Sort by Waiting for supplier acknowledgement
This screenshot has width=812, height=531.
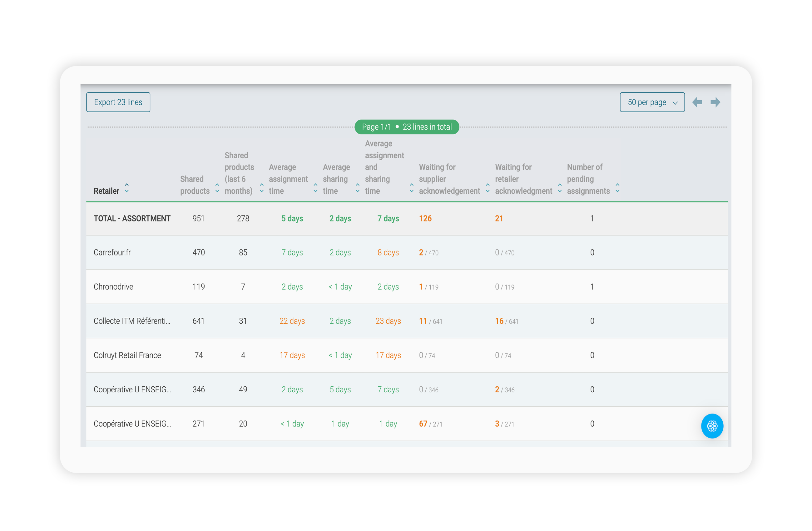[488, 188]
